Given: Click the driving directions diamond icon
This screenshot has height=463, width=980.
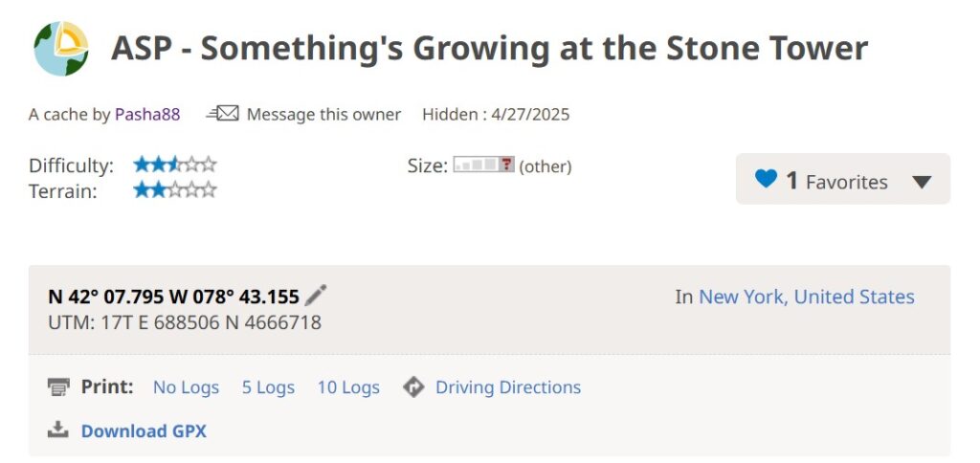Looking at the screenshot, I should pyautogui.click(x=413, y=387).
